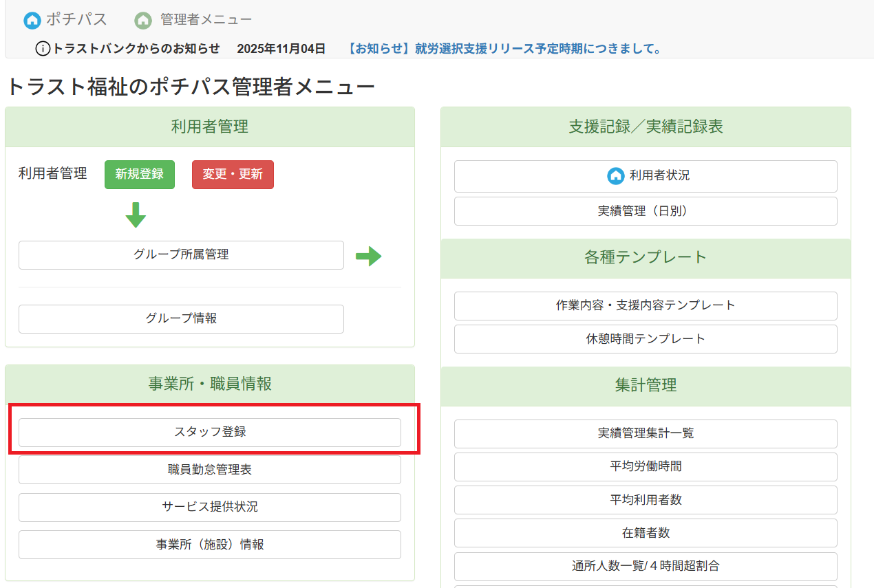The height and width of the screenshot is (588, 874).
Task: Open 職員勤怠管理表
Action: 210,470
